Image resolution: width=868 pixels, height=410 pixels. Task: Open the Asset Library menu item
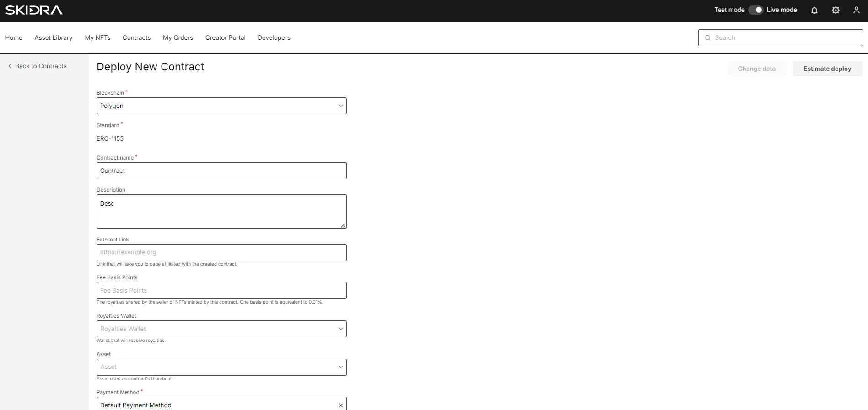click(x=54, y=38)
